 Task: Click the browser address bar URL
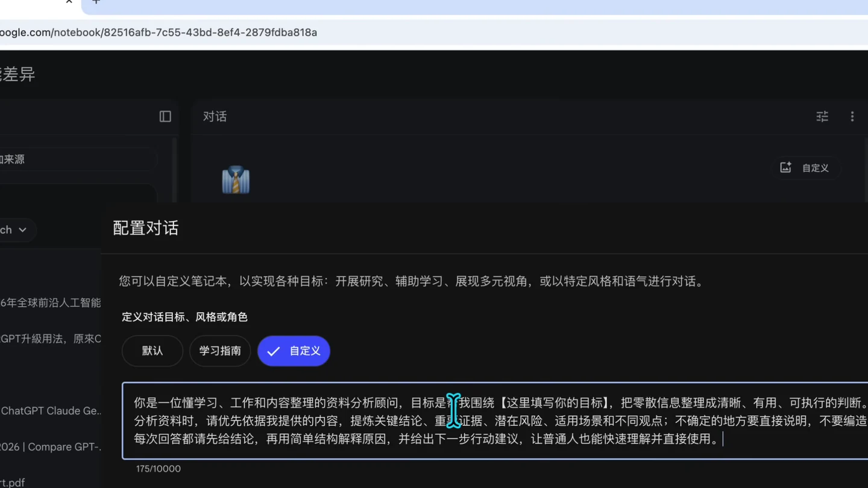coord(159,33)
